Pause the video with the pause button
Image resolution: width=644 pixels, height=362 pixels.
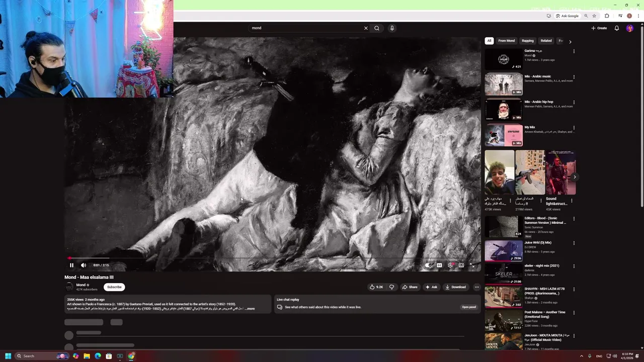pyautogui.click(x=71, y=265)
